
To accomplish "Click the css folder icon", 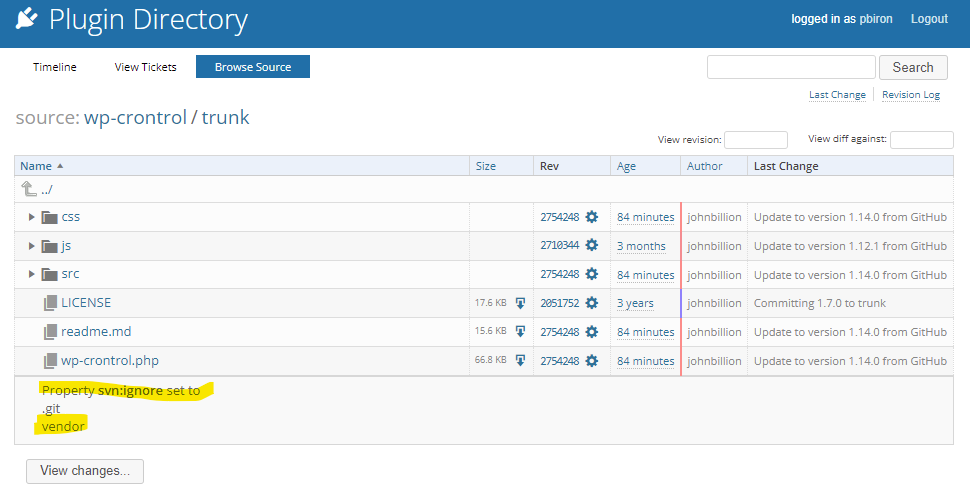I will pos(49,217).
